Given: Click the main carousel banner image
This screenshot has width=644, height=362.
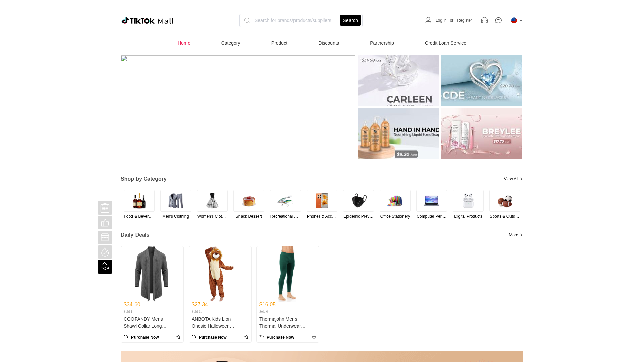Looking at the screenshot, I should [238, 107].
